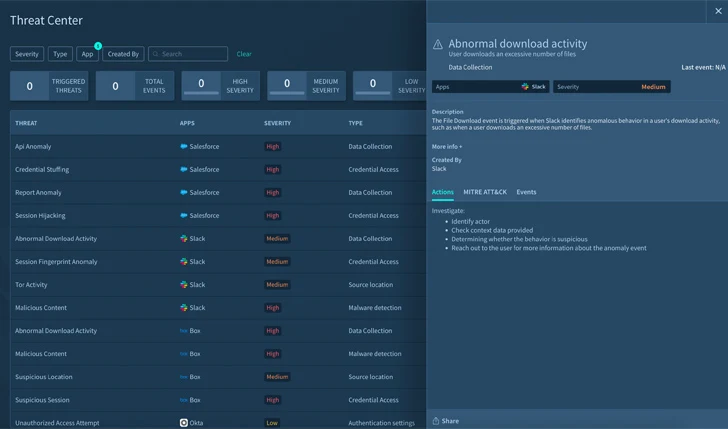Click Salesforce icon in Credential Stuffing row
This screenshot has width=728, height=429.
tap(183, 169)
